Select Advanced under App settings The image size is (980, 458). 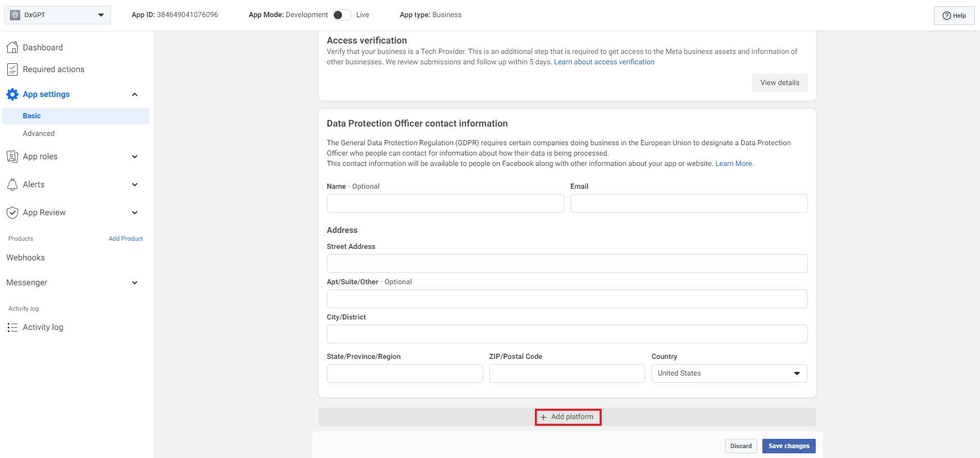click(x=39, y=133)
